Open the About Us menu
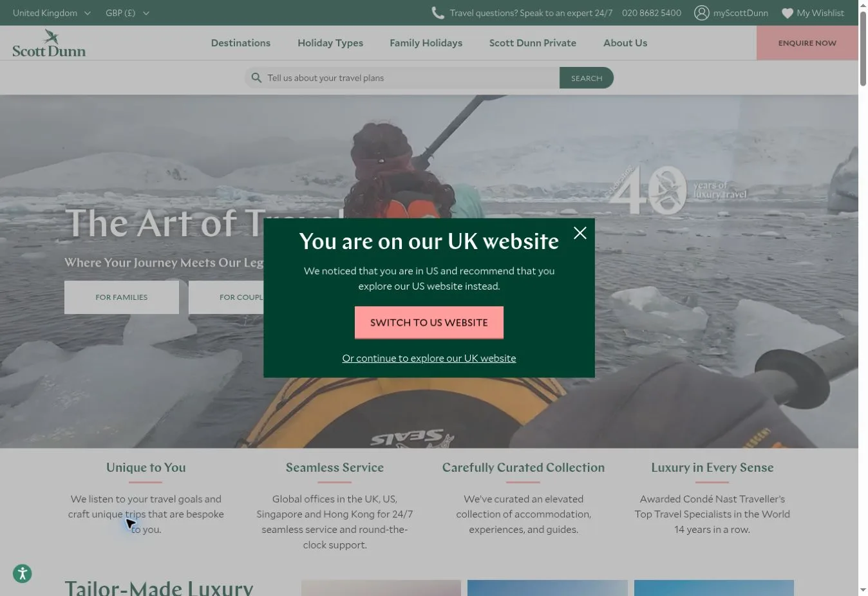Viewport: 868px width, 596px height. [625, 43]
